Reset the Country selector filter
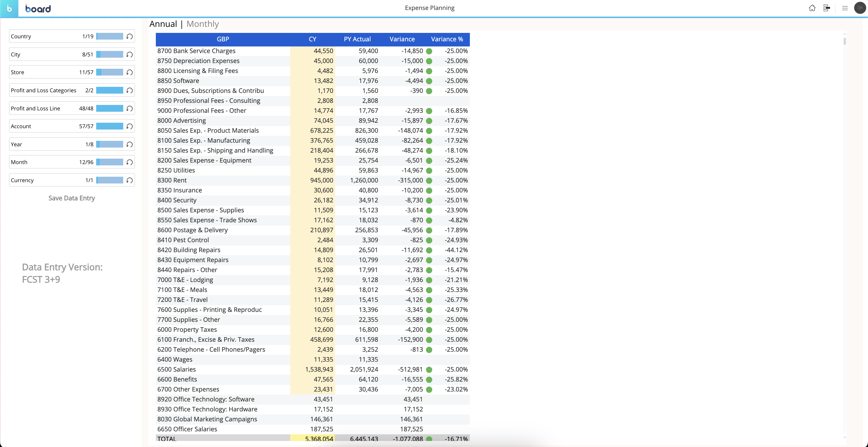The height and width of the screenshot is (447, 868). click(129, 36)
